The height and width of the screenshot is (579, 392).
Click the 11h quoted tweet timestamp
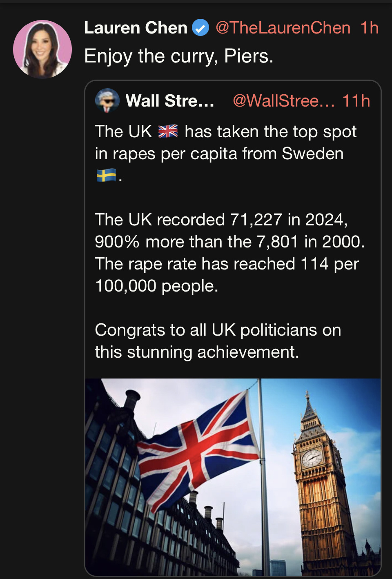(x=356, y=100)
